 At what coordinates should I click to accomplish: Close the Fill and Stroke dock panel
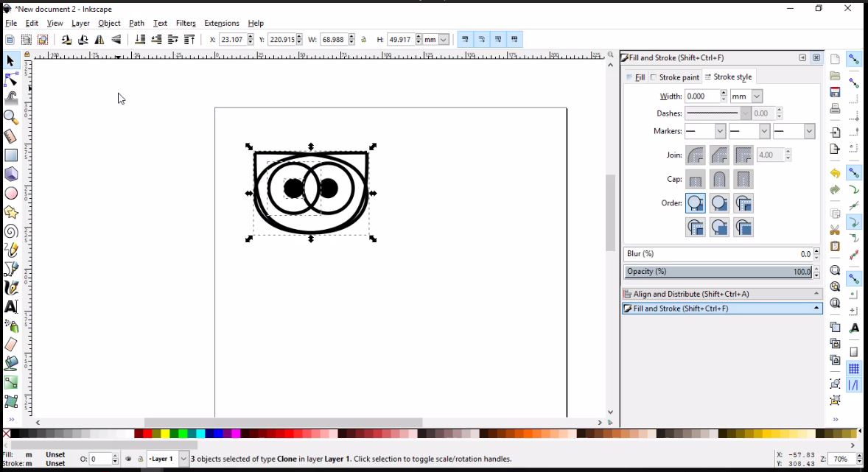(816, 57)
